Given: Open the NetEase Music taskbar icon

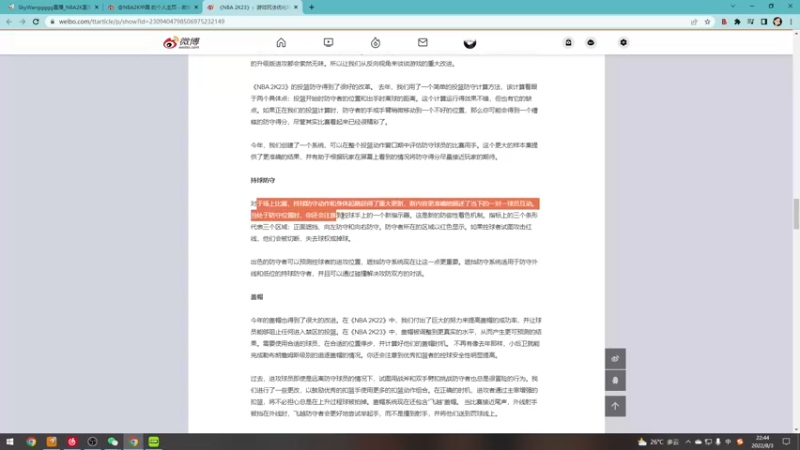Looking at the screenshot, I should pos(72,442).
